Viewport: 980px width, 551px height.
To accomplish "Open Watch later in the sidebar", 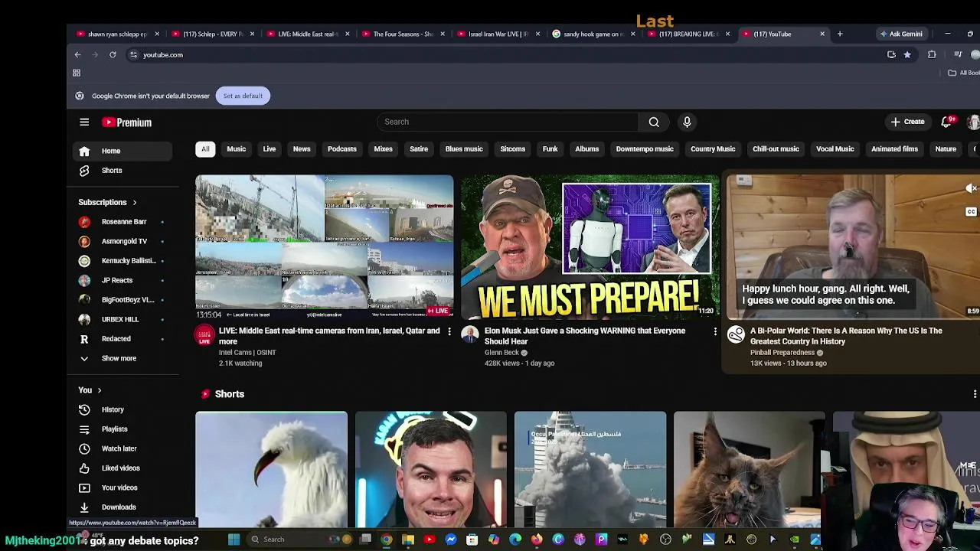I will [x=124, y=448].
